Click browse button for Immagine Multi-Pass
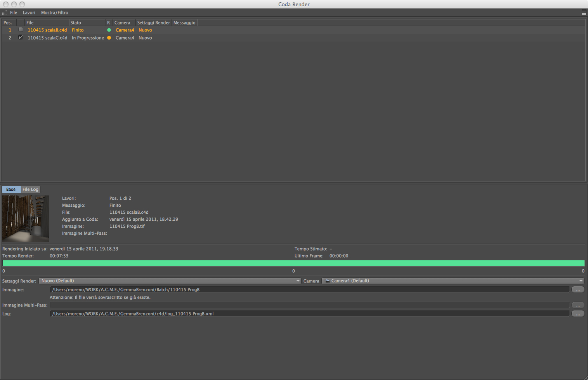 (x=578, y=305)
